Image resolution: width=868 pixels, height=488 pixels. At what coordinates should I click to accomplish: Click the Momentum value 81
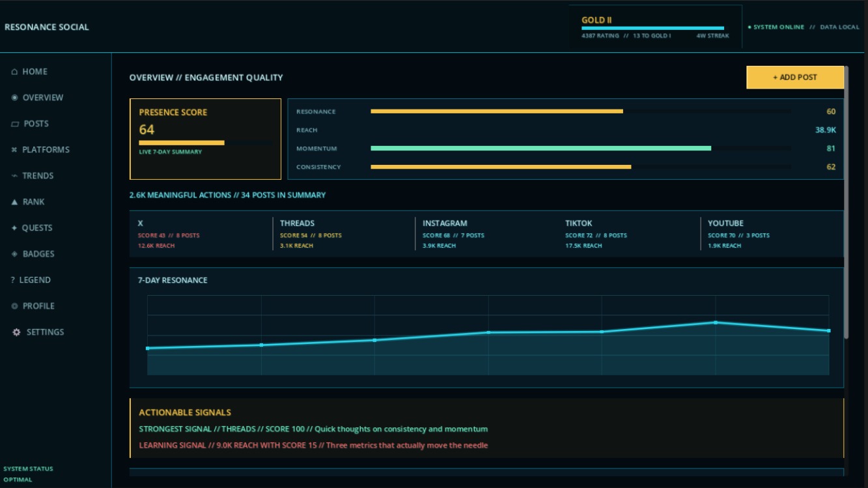tap(831, 149)
